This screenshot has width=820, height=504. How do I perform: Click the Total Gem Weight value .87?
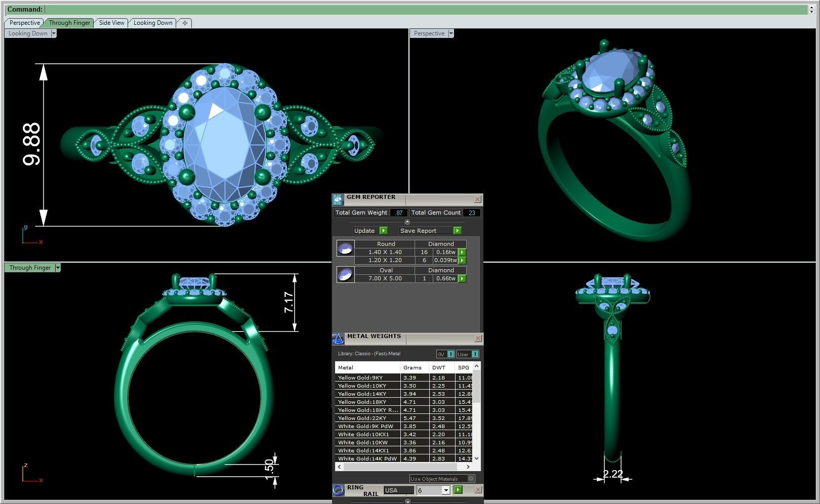[x=399, y=213]
